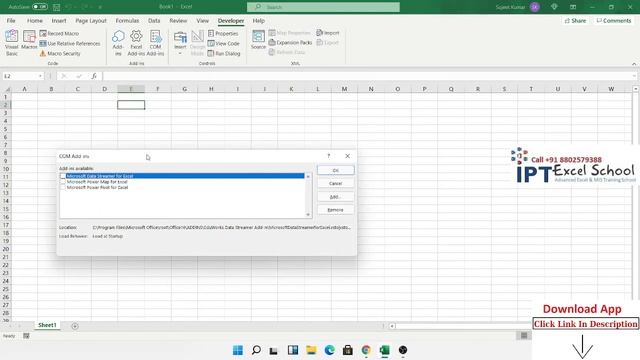Select column H header
Screen dimensions: 640x360
pyautogui.click(x=211, y=89)
